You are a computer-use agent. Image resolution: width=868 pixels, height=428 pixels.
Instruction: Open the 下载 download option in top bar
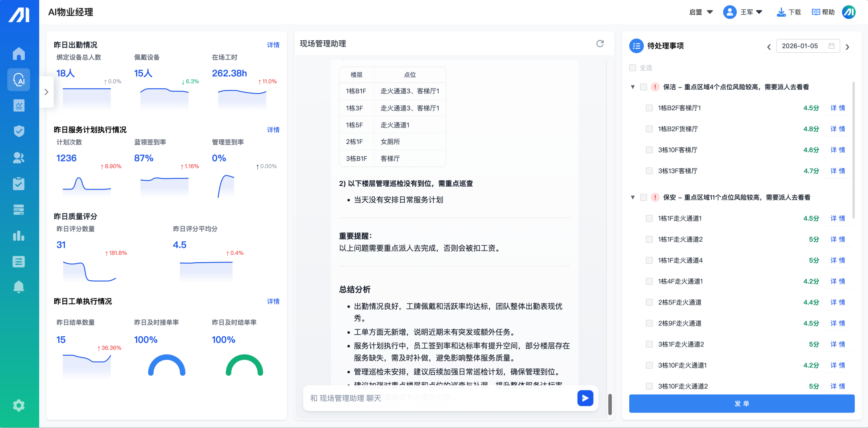[x=789, y=12]
